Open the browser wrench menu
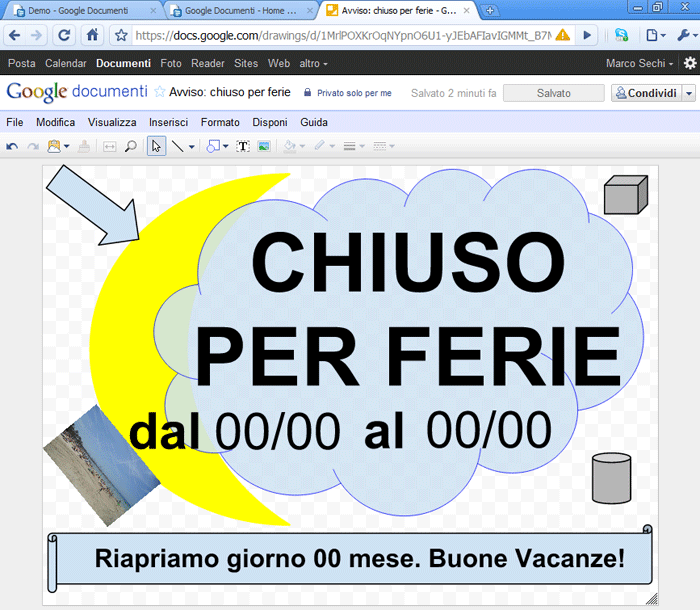Screen dimensions: 700x610 coord(686,35)
